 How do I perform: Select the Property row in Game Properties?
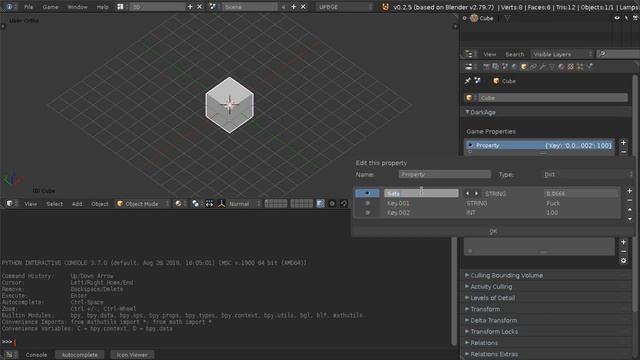[x=539, y=145]
